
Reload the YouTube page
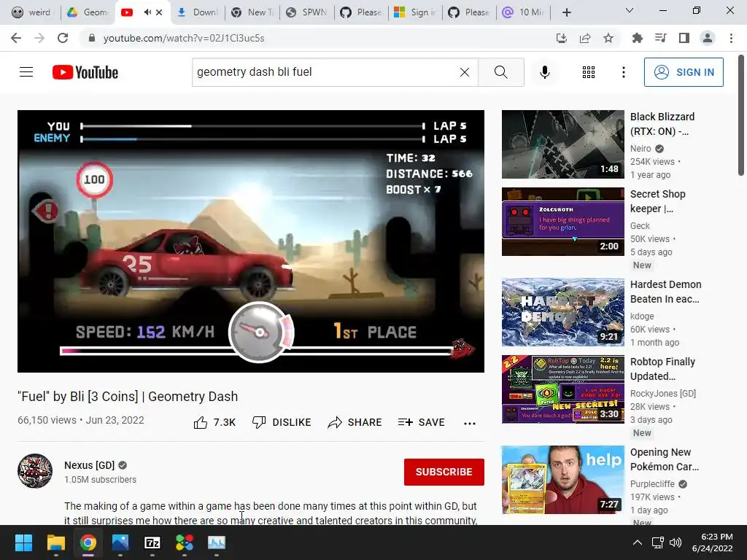(63, 38)
